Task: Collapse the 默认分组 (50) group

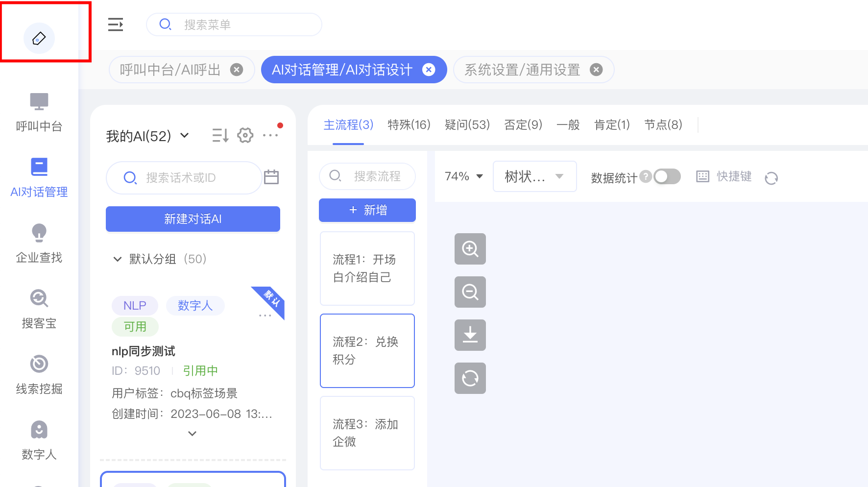Action: click(118, 259)
